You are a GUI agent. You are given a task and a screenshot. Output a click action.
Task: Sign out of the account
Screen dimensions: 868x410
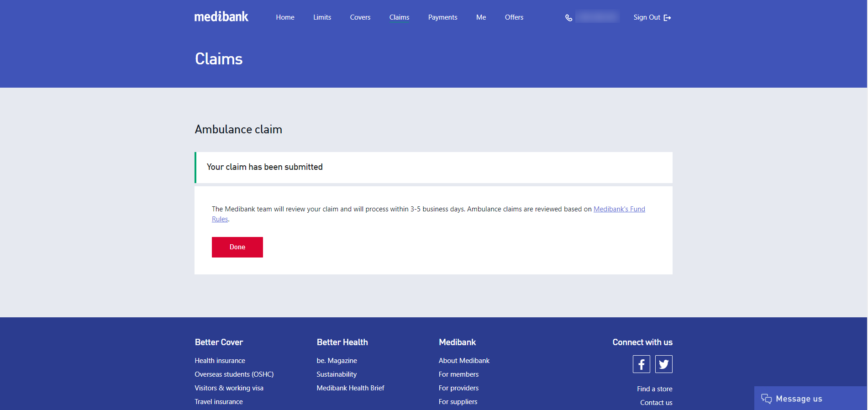coord(652,17)
